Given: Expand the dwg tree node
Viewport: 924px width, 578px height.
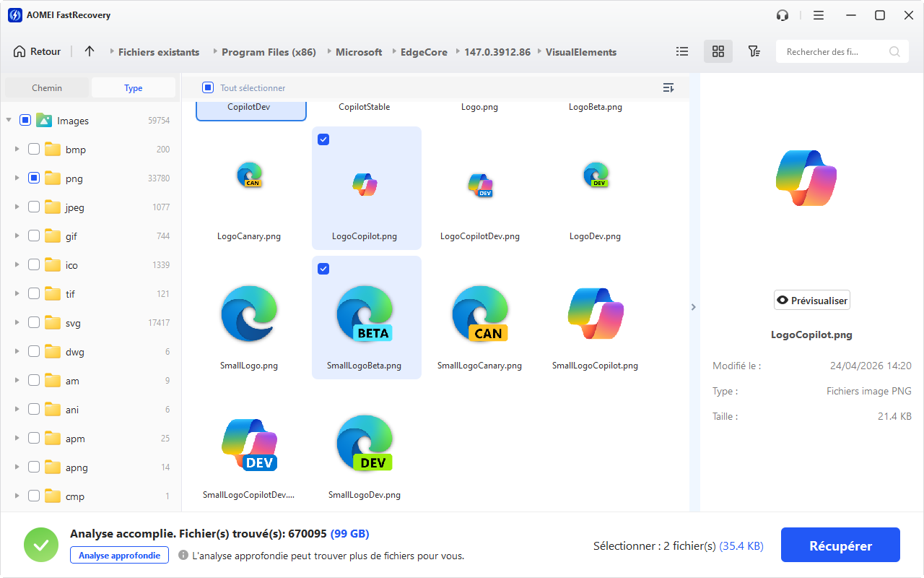Looking at the screenshot, I should 17,352.
